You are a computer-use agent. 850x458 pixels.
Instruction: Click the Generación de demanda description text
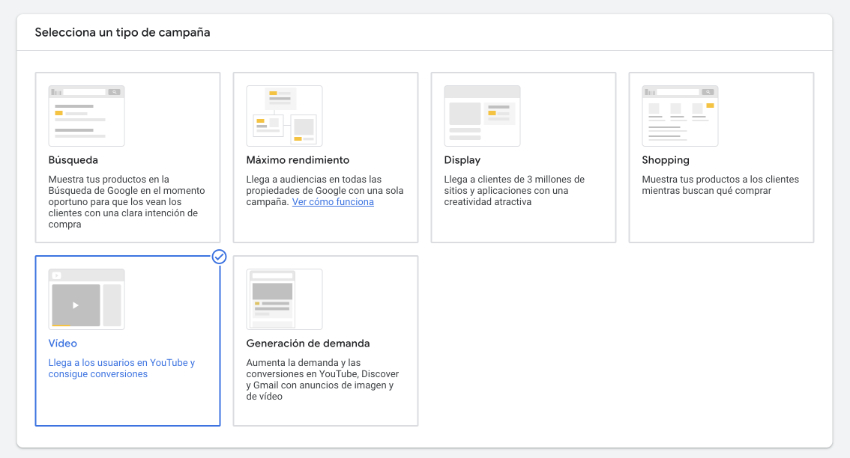pyautogui.click(x=323, y=379)
